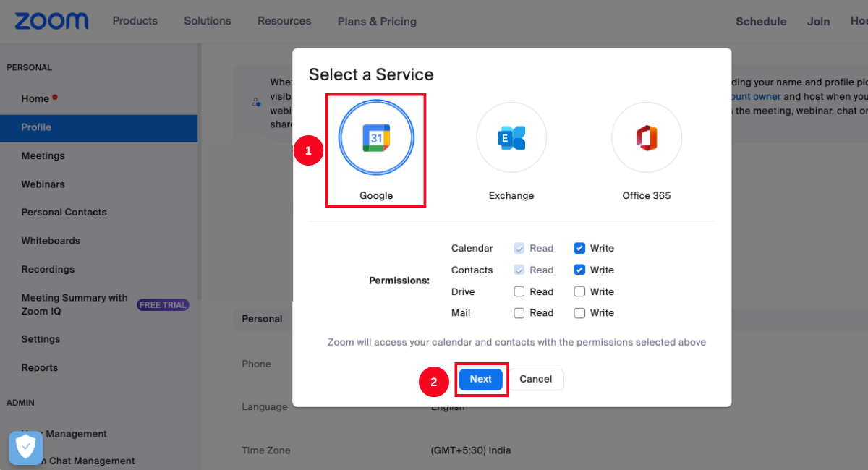868x470 pixels.
Task: Go to Plans & Pricing
Action: (x=377, y=22)
